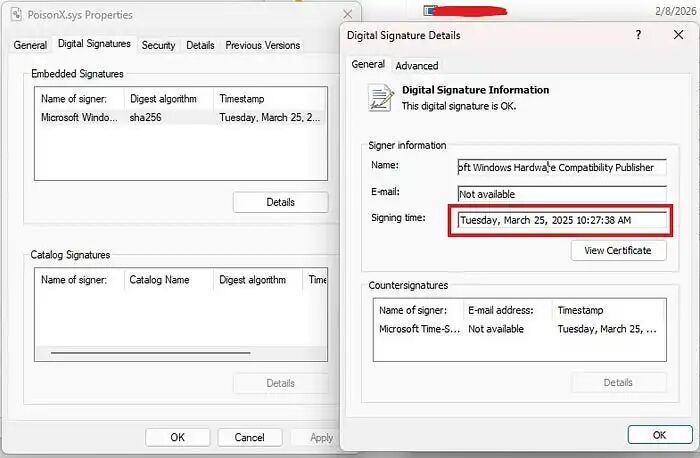Click Digest algorithm header in Embedded Signatures
This screenshot has height=458, width=700.
point(169,99)
